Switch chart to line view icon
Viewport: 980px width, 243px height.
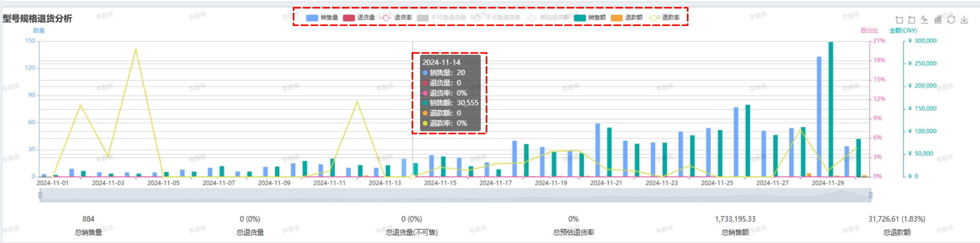click(x=925, y=20)
